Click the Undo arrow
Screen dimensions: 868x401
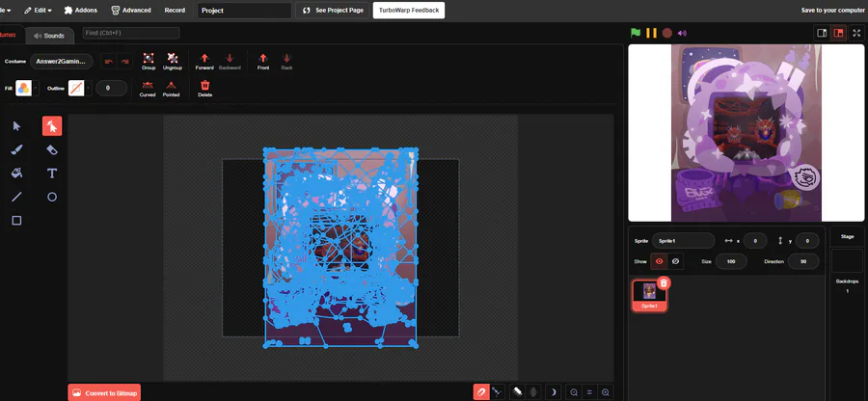[x=109, y=62]
